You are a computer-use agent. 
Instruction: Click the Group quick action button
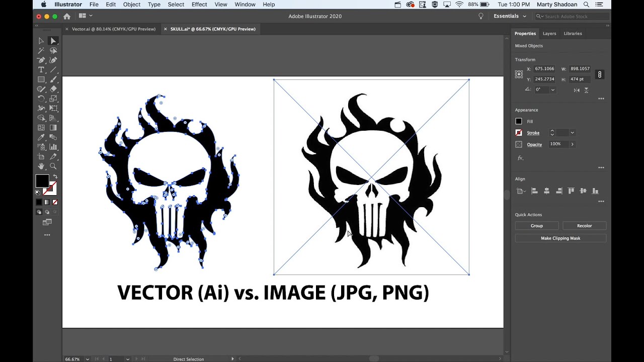[x=537, y=226]
